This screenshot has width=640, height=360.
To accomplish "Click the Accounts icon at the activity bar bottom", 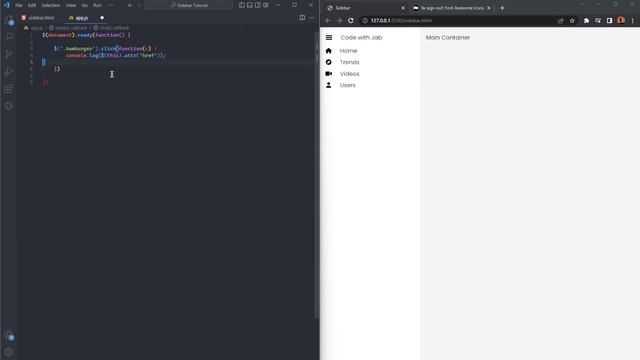I will pyautogui.click(x=9, y=336).
